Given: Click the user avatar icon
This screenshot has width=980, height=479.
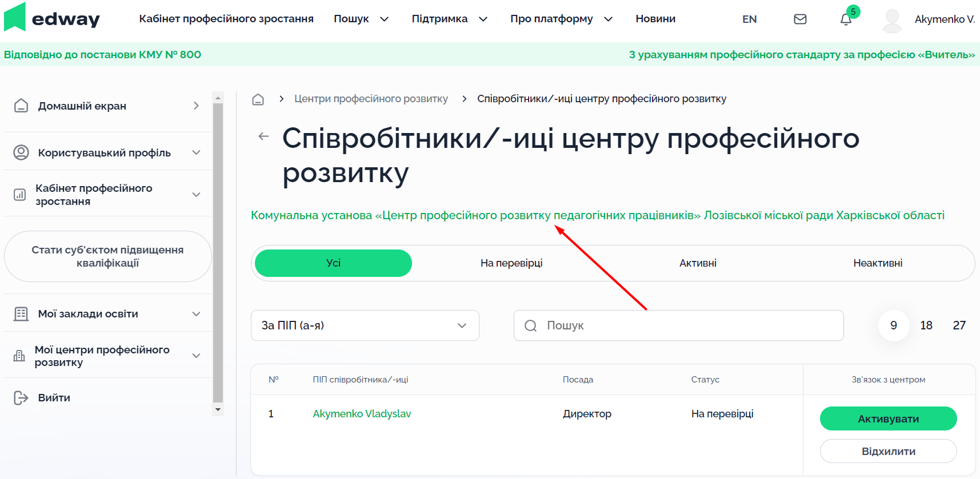Looking at the screenshot, I should click(891, 20).
